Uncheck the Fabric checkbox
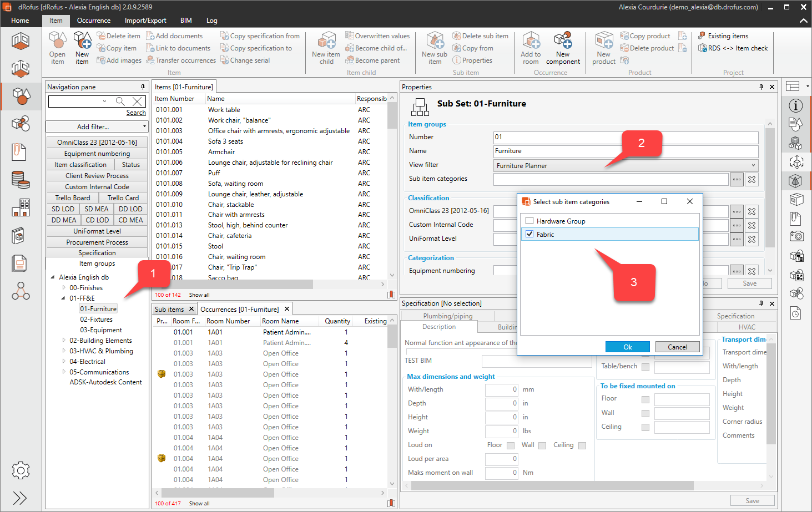Viewport: 812px width, 512px height. tap(529, 234)
